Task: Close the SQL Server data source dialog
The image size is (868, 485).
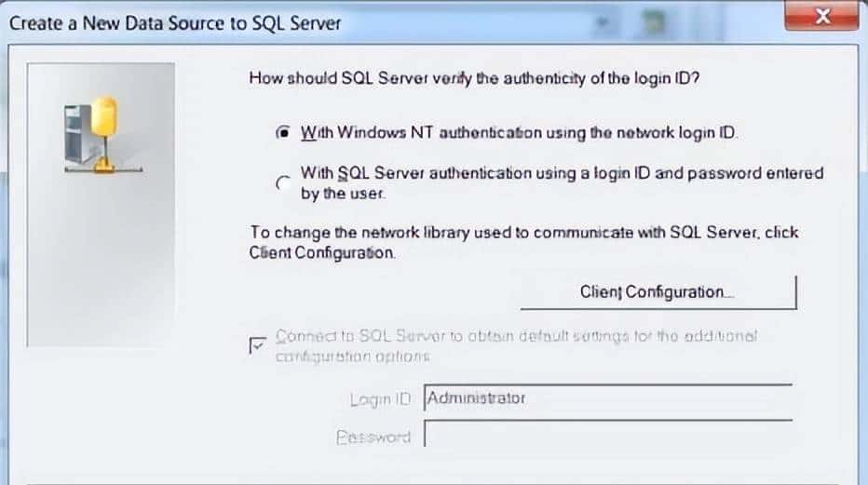Action: (x=821, y=18)
